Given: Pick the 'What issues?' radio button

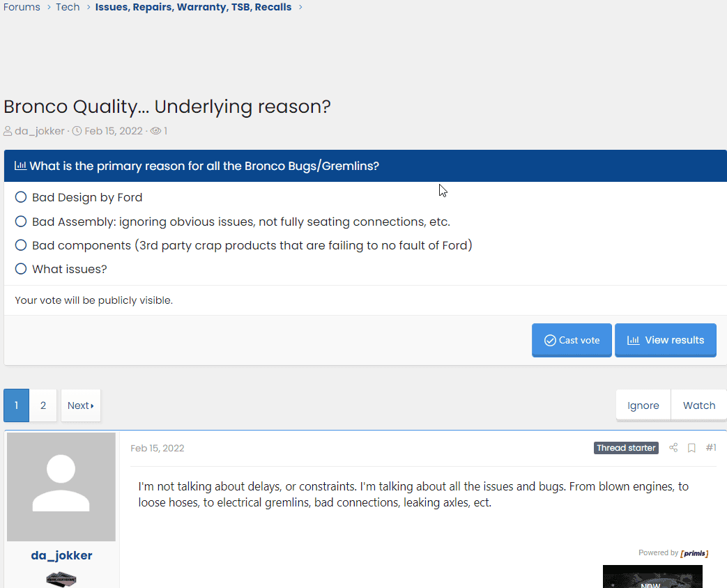Looking at the screenshot, I should [x=21, y=269].
